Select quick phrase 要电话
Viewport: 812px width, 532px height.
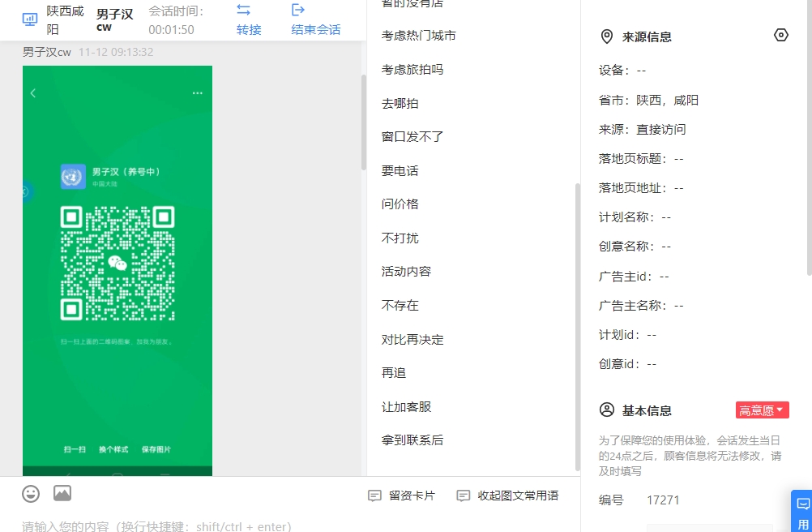coord(400,171)
